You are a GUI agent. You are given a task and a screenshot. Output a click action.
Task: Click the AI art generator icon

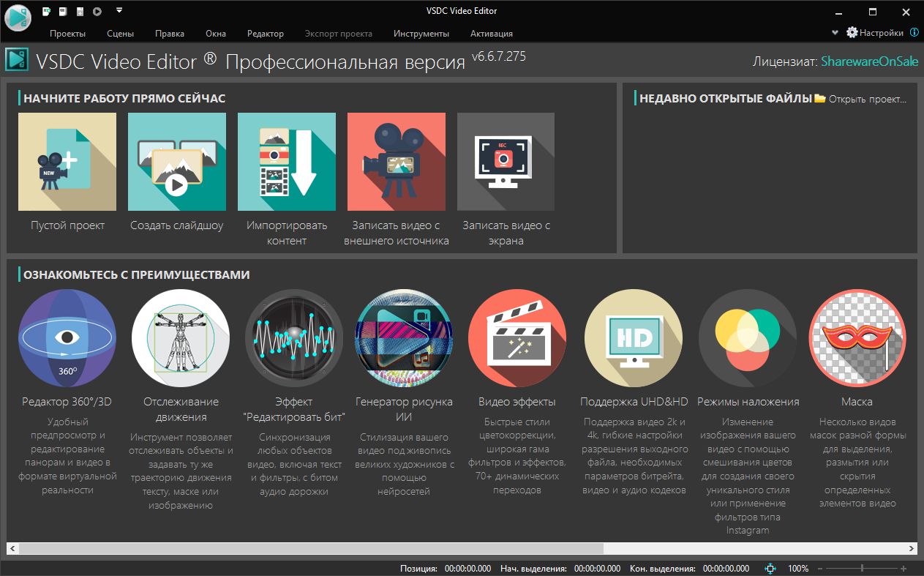[x=404, y=338]
